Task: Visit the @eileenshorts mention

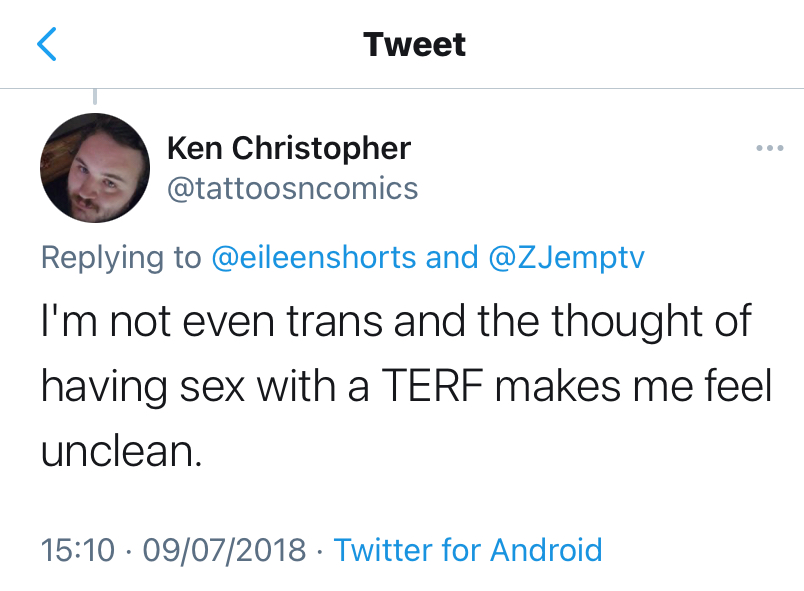Action: tap(315, 257)
